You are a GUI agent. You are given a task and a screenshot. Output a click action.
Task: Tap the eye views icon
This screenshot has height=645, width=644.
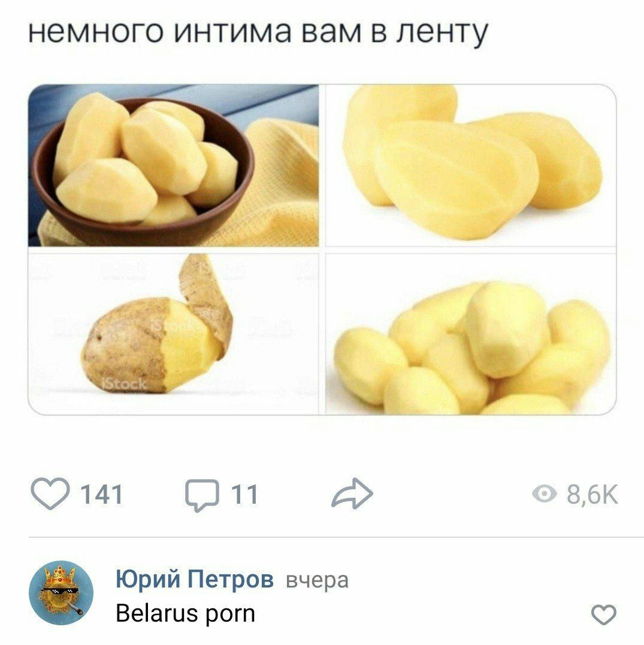[544, 493]
